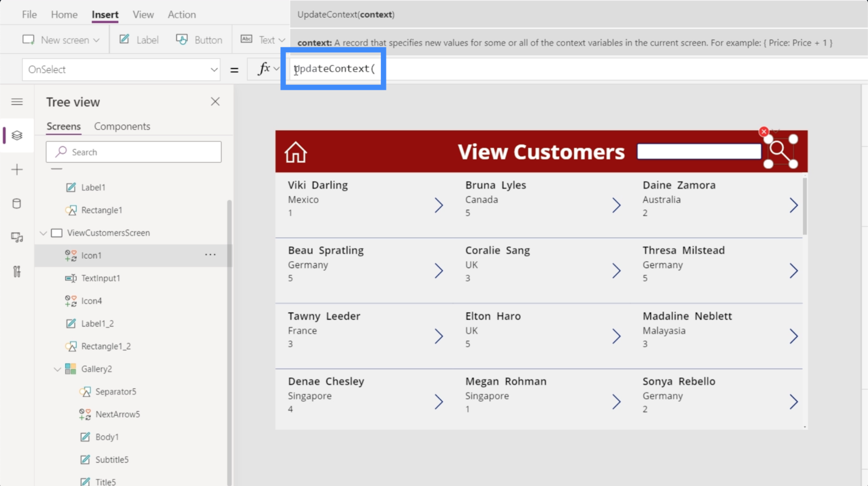
Task: Select Label1_2 in the tree
Action: (x=97, y=324)
